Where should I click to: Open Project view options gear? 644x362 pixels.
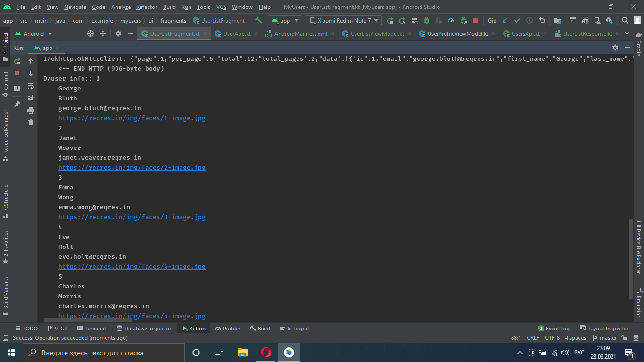118,33
